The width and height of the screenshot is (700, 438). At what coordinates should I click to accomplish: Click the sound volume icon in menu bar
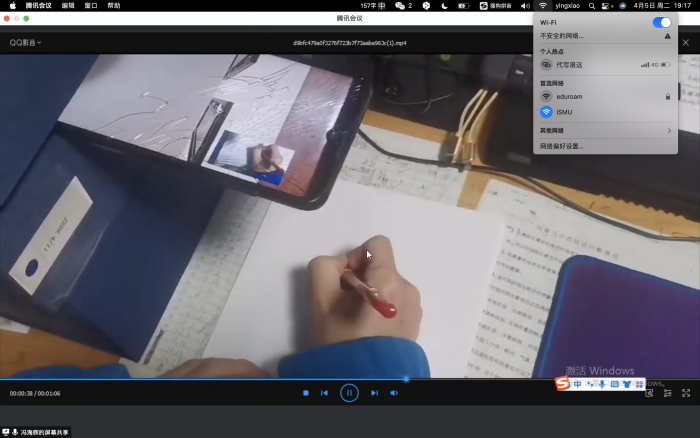(x=525, y=6)
